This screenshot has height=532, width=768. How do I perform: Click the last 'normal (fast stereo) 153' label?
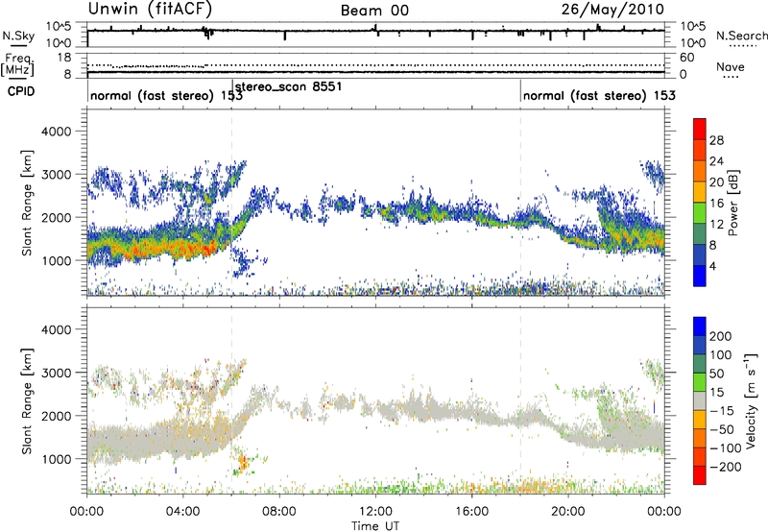coord(599,95)
